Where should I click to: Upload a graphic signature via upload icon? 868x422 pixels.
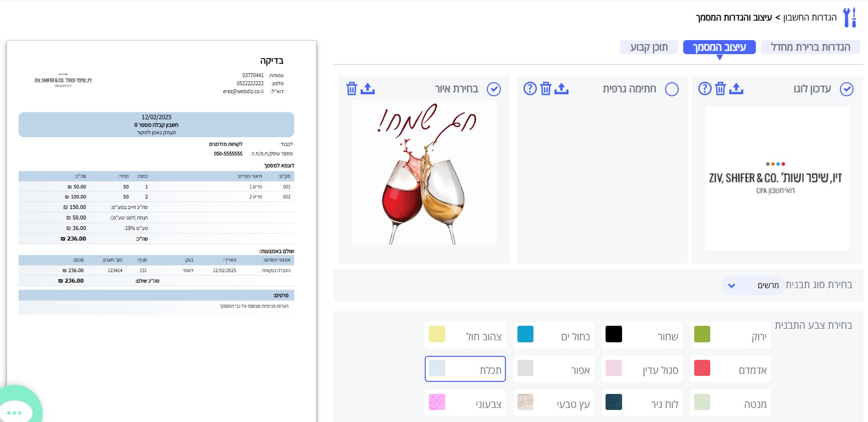(x=561, y=89)
